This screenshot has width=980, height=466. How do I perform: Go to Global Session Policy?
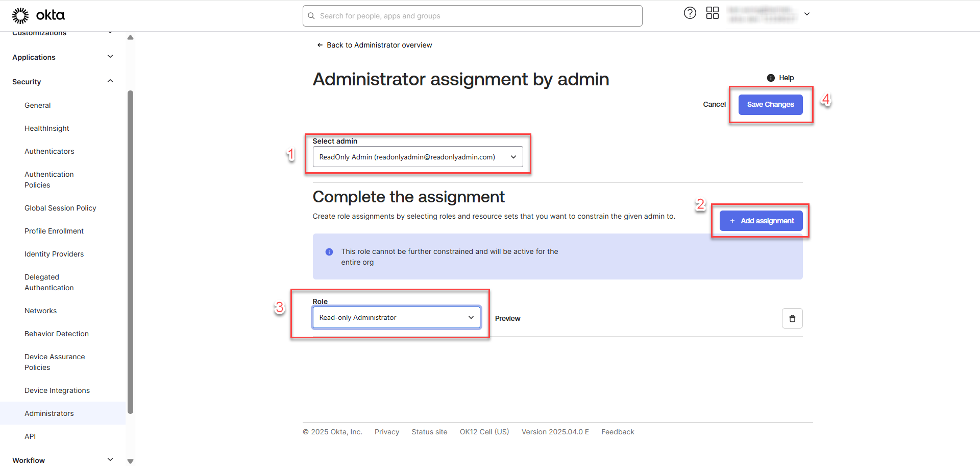point(60,208)
